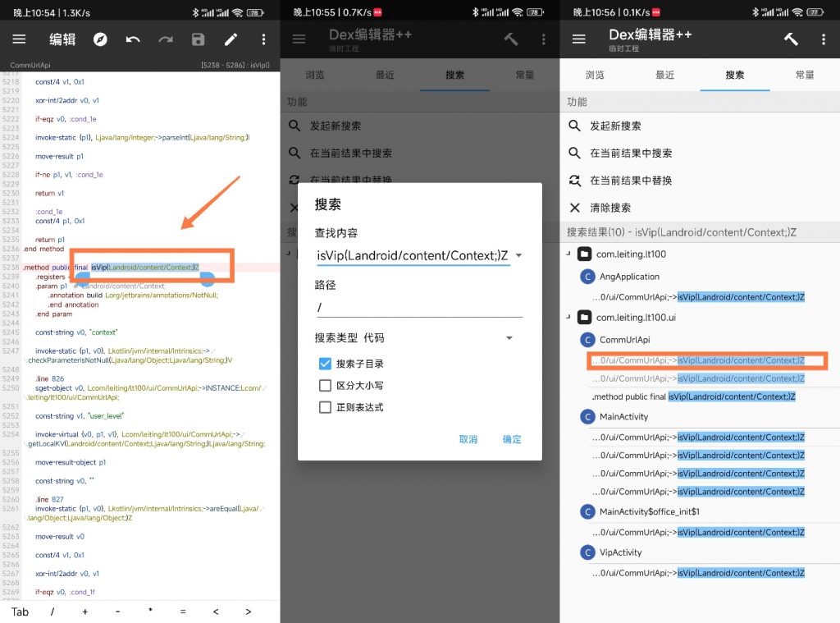Switch to the 浏览 tab in right panel
This screenshot has width=840, height=623.
coord(595,75)
